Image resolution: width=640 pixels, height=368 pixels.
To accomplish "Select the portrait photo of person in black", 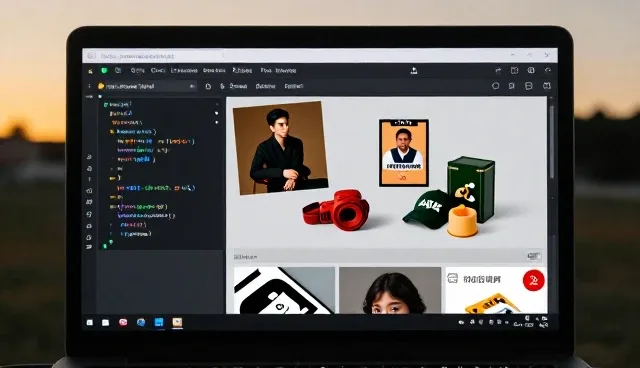I will [x=280, y=148].
